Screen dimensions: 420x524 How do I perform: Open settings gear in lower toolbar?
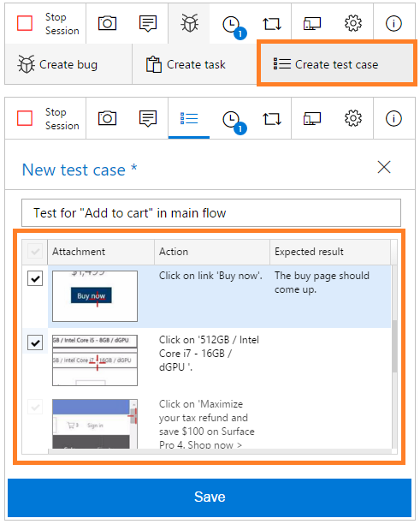pyautogui.click(x=353, y=118)
